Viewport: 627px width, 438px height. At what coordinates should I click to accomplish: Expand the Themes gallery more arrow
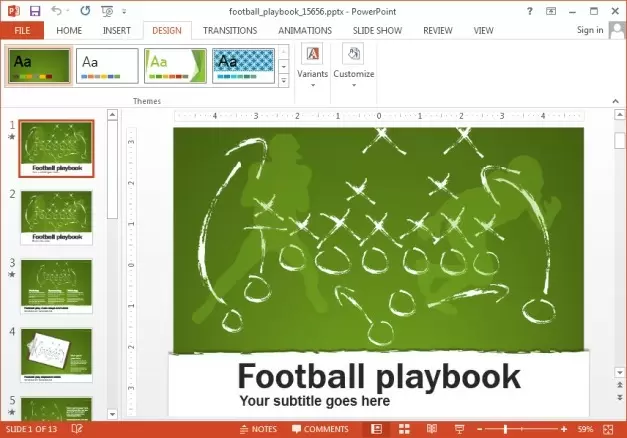pyautogui.click(x=285, y=80)
